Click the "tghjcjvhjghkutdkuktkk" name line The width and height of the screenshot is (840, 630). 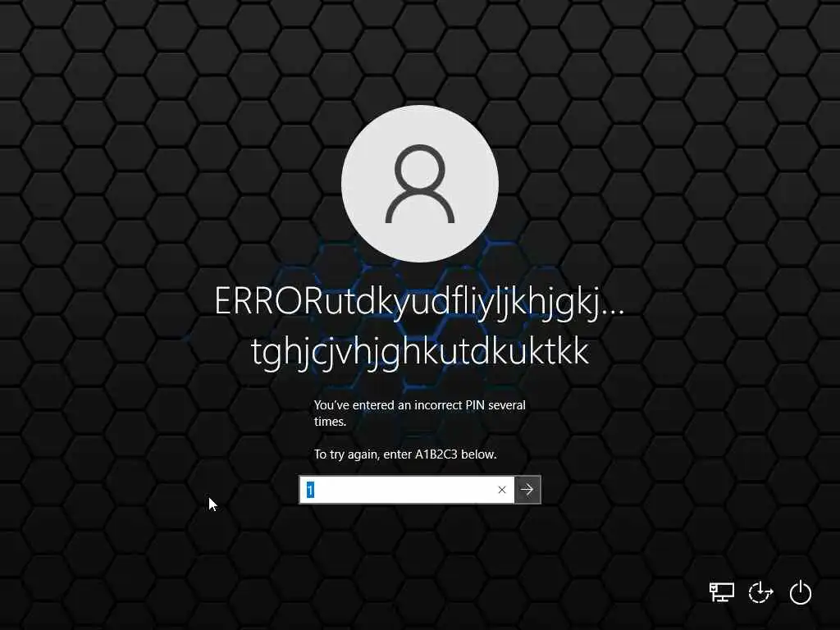(420, 353)
